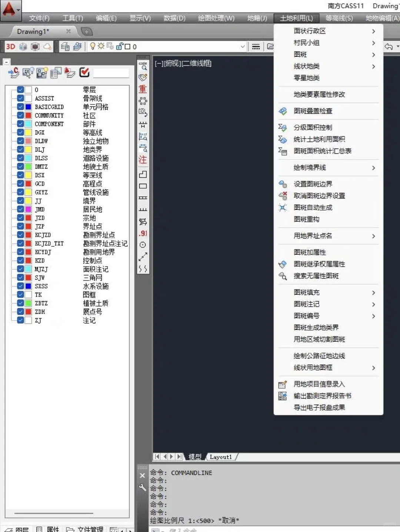Viewport: 400px width, 532px height.
Task: Toggle visibility checkbox of the GCD 高程点 layer
Action: click(20, 183)
